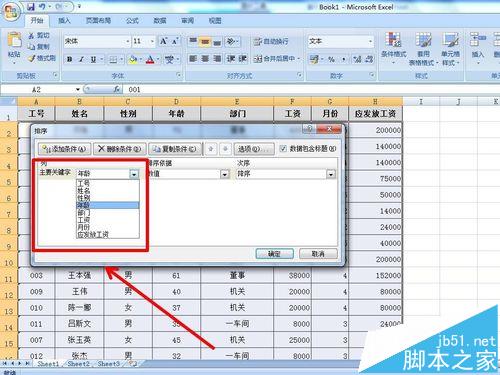Click the Paste icon in clipboard group

pyautogui.click(x=14, y=45)
